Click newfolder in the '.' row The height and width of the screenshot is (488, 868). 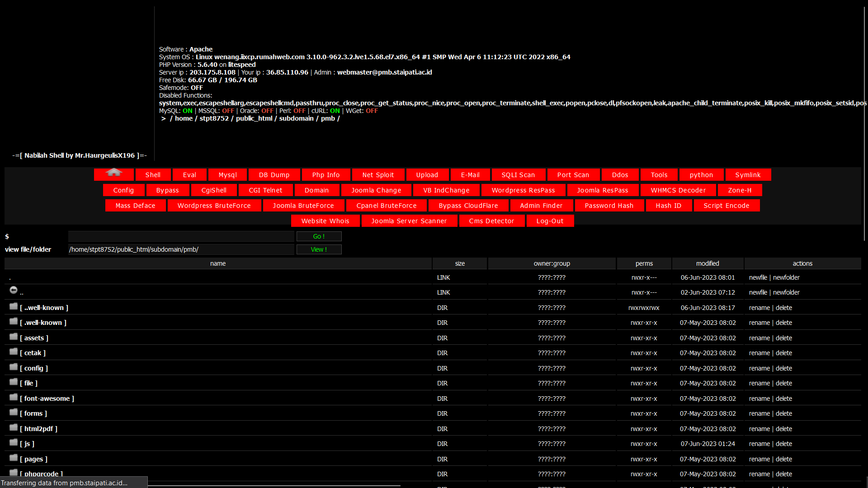click(x=787, y=277)
